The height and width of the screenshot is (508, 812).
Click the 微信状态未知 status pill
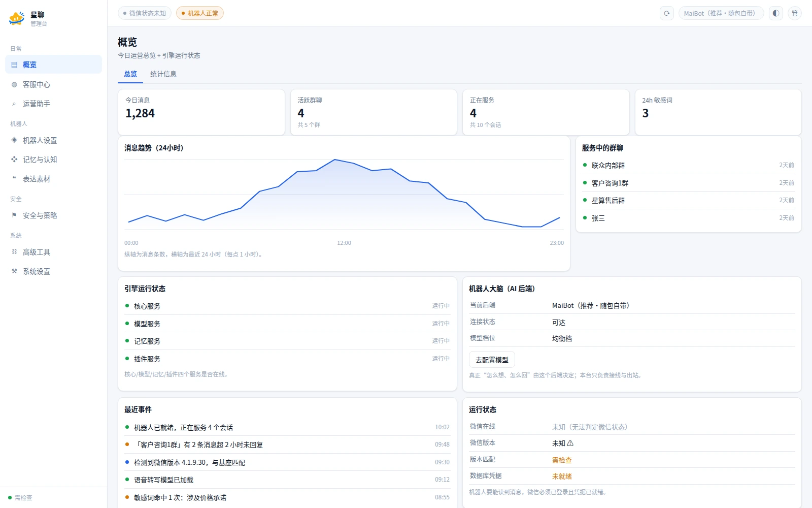click(x=145, y=13)
